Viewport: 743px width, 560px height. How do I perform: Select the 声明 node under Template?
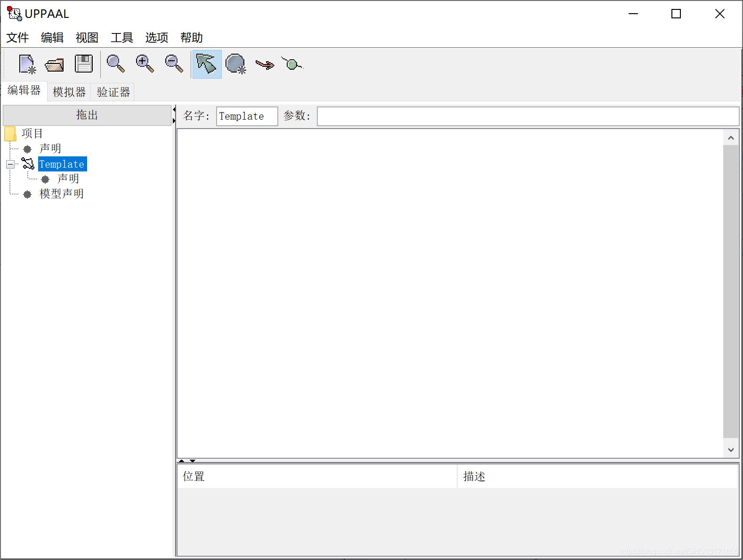click(68, 179)
